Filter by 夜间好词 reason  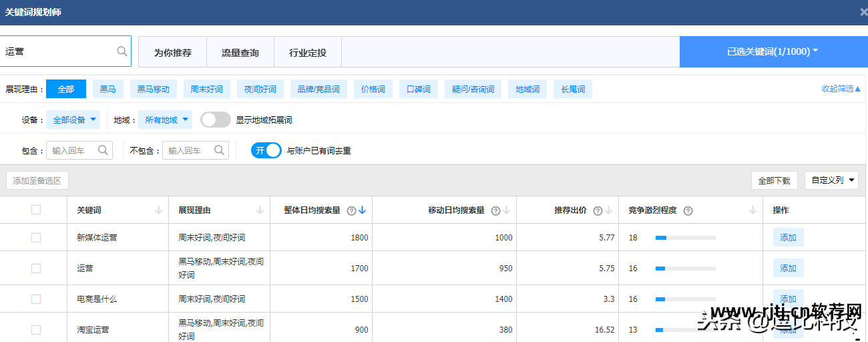pyautogui.click(x=260, y=89)
